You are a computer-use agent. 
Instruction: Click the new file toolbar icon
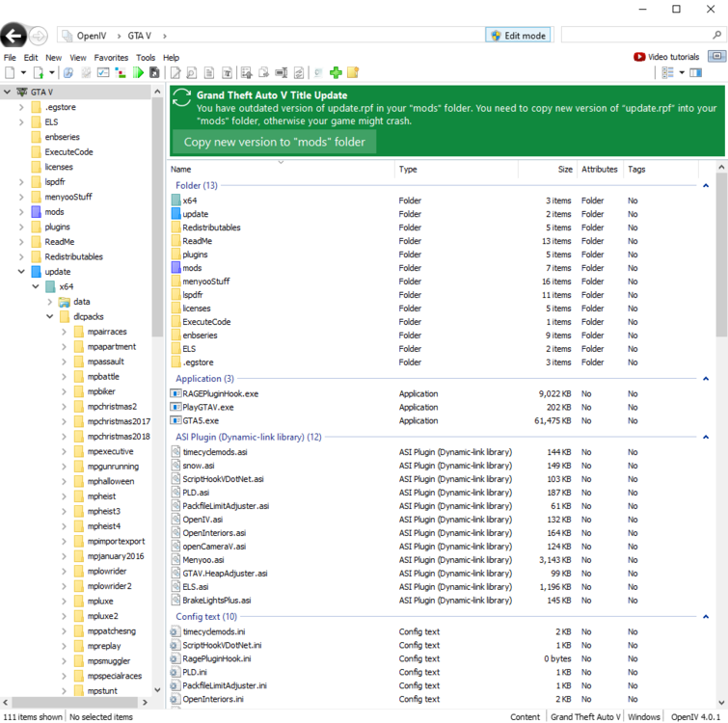10,72
